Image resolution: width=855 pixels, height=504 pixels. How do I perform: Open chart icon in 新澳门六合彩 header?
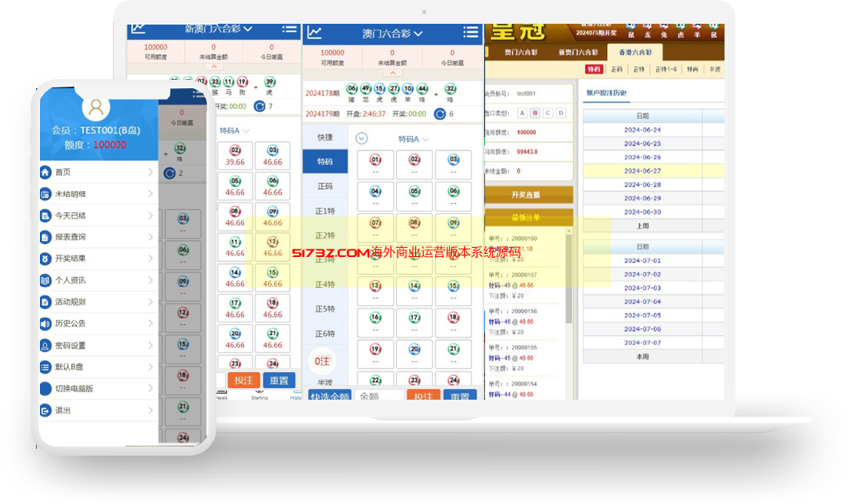click(138, 28)
